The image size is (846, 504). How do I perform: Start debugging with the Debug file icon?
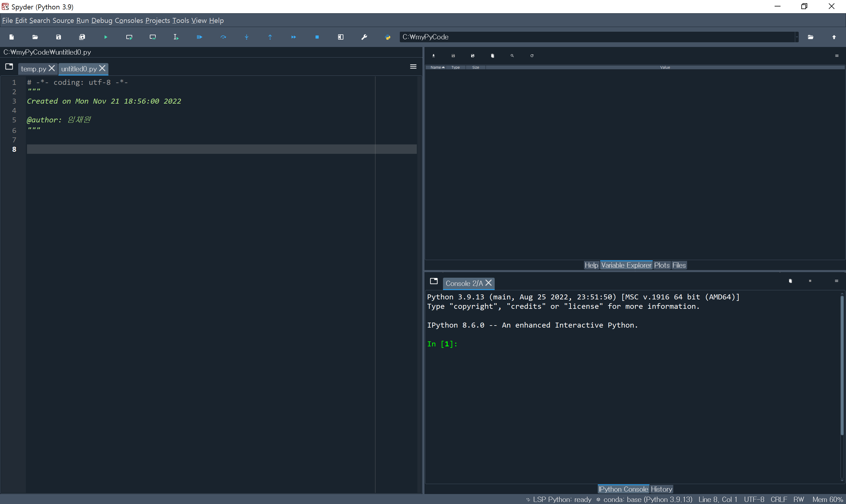coord(199,37)
